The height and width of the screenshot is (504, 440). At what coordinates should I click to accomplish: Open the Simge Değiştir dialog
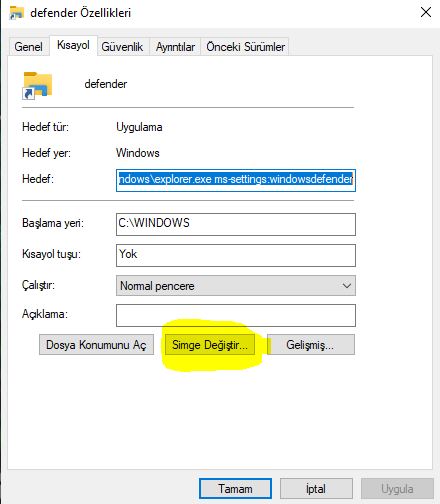[210, 345]
